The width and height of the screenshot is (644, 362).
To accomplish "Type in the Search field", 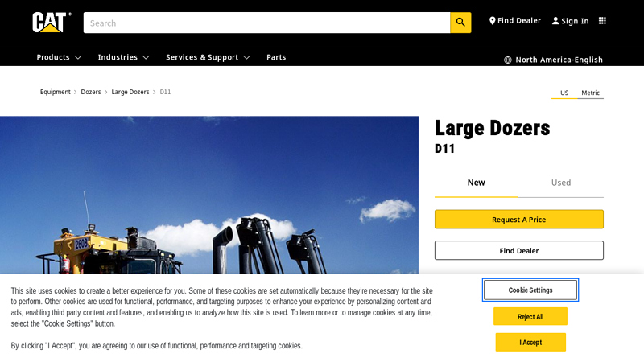I will pos(266,23).
